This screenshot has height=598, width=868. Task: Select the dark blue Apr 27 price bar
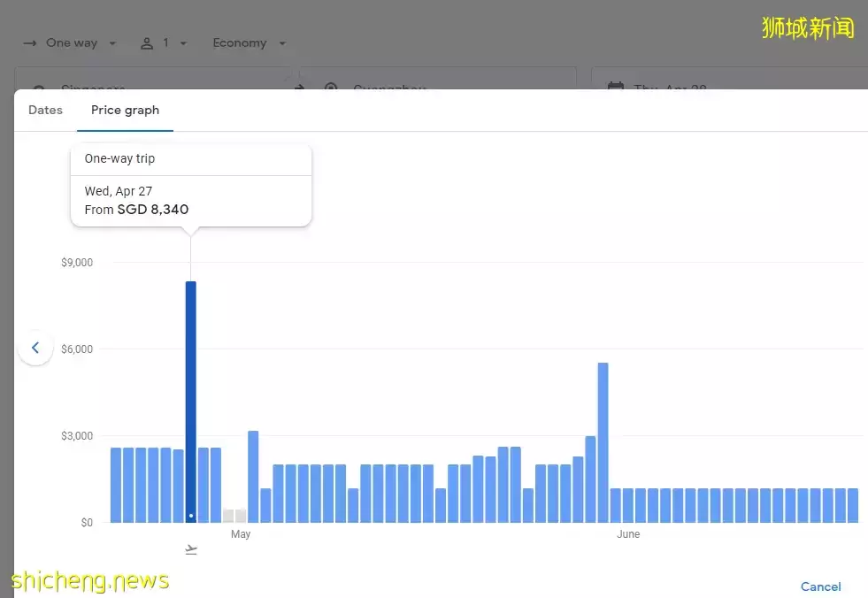point(190,401)
